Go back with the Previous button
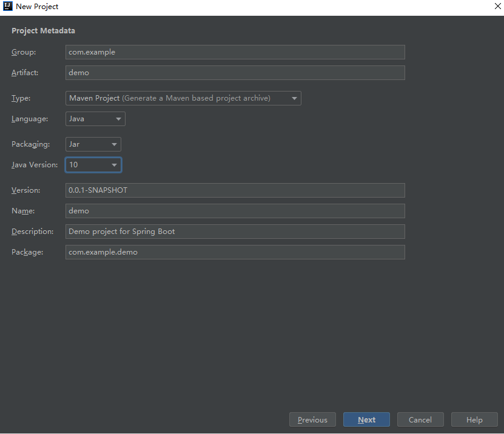 (312, 419)
